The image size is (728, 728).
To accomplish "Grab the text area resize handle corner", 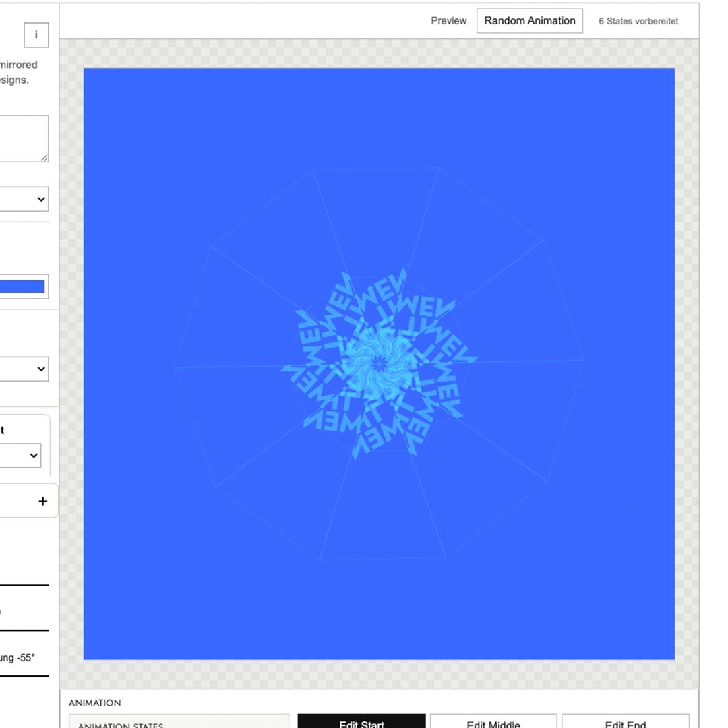I will click(x=44, y=158).
